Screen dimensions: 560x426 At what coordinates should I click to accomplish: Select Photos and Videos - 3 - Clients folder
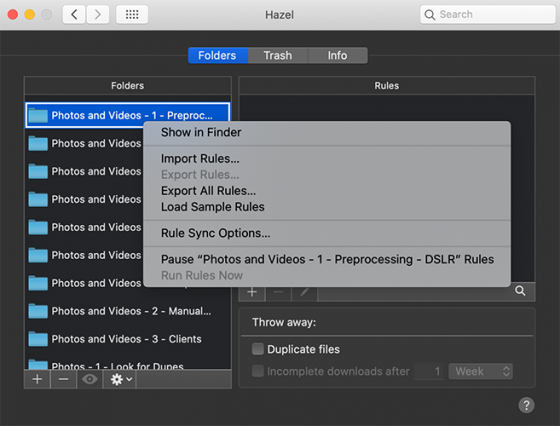pos(128,339)
